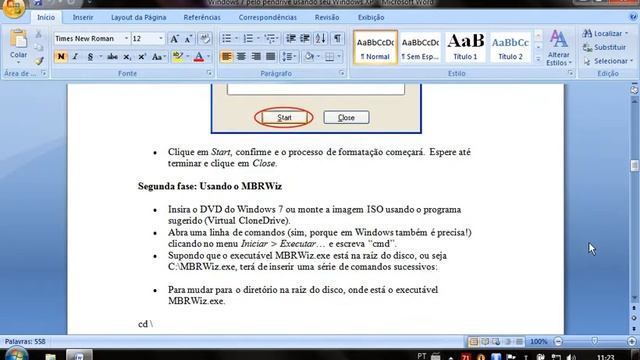640x360 pixels.
Task: Click the numbered list icon
Action: [248, 39]
